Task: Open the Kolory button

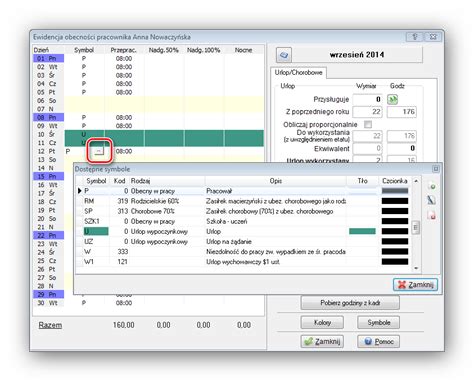Action: tap(322, 322)
